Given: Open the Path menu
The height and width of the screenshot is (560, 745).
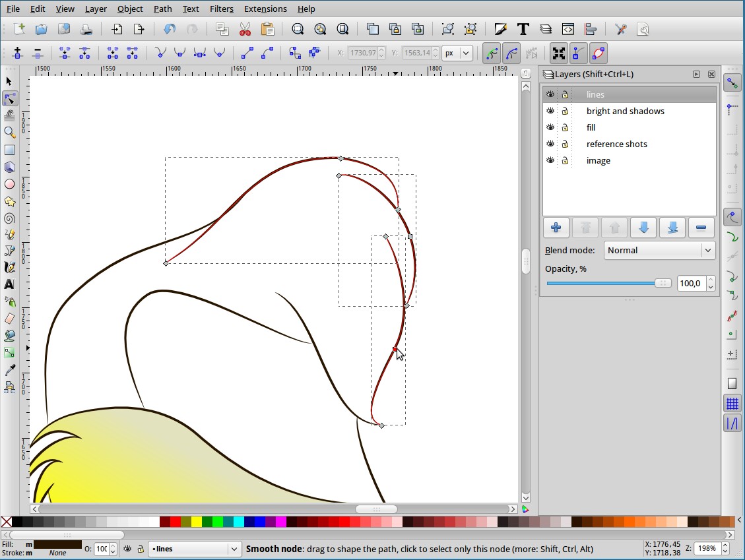Looking at the screenshot, I should (x=162, y=9).
